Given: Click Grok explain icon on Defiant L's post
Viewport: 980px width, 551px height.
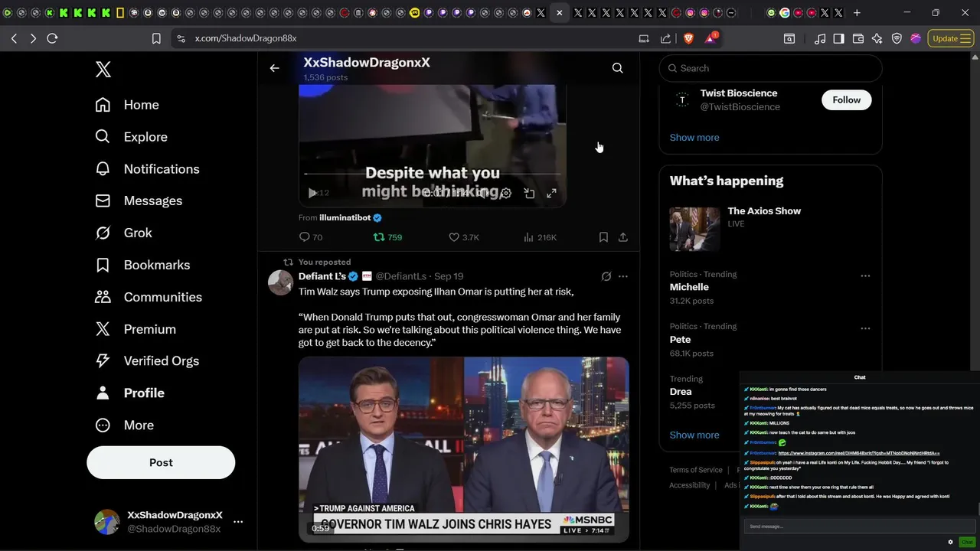Looking at the screenshot, I should click(x=606, y=276).
